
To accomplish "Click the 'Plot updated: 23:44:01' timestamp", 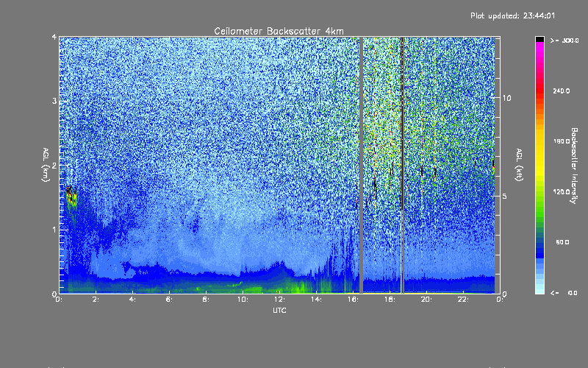I will [x=512, y=15].
